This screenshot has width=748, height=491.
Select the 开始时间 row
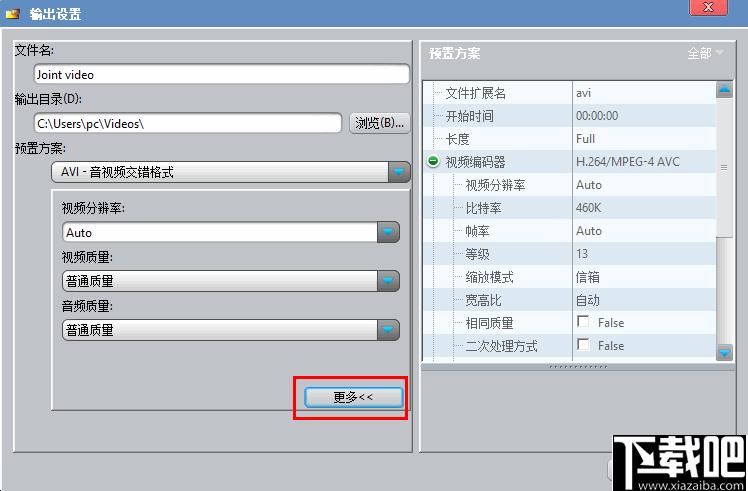(x=570, y=116)
